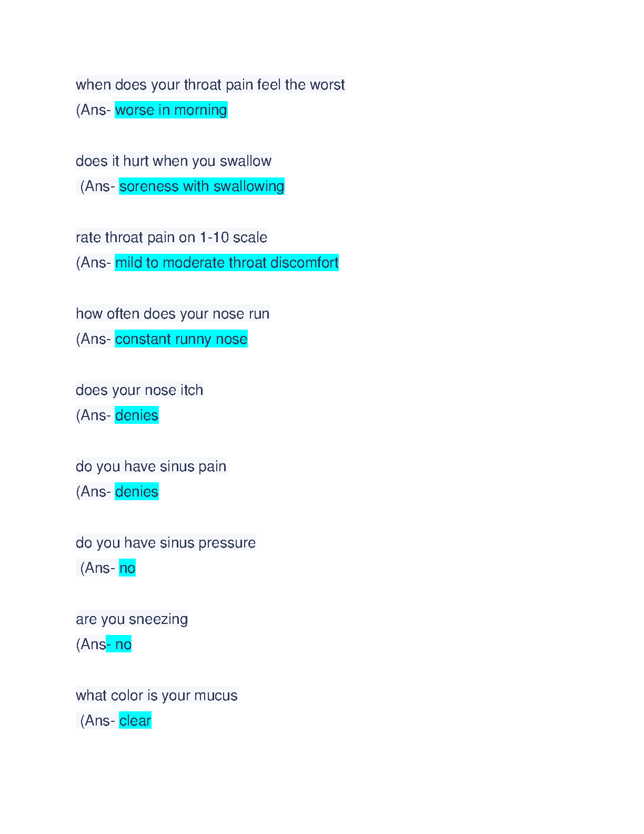Screen dimensions: 644x834
Task: Click '(Ans-' prefix before 'clear'
Action: click(98, 721)
